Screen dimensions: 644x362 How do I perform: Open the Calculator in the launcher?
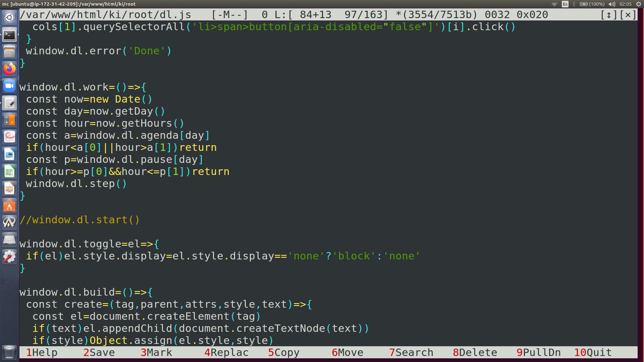[x=9, y=120]
